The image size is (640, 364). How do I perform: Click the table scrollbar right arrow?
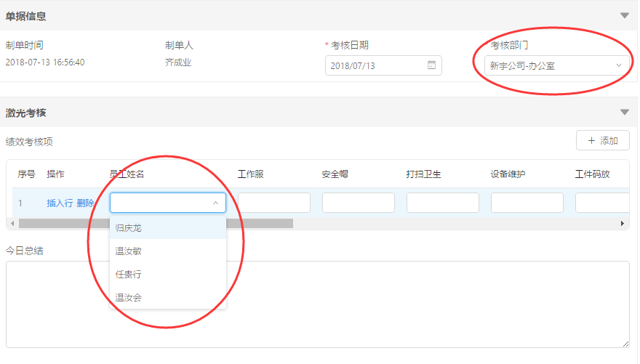coord(623,223)
